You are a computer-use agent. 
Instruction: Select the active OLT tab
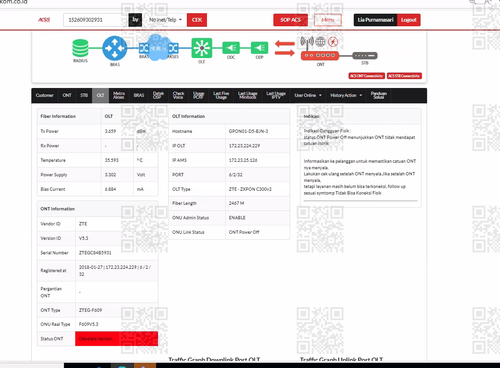(100, 95)
